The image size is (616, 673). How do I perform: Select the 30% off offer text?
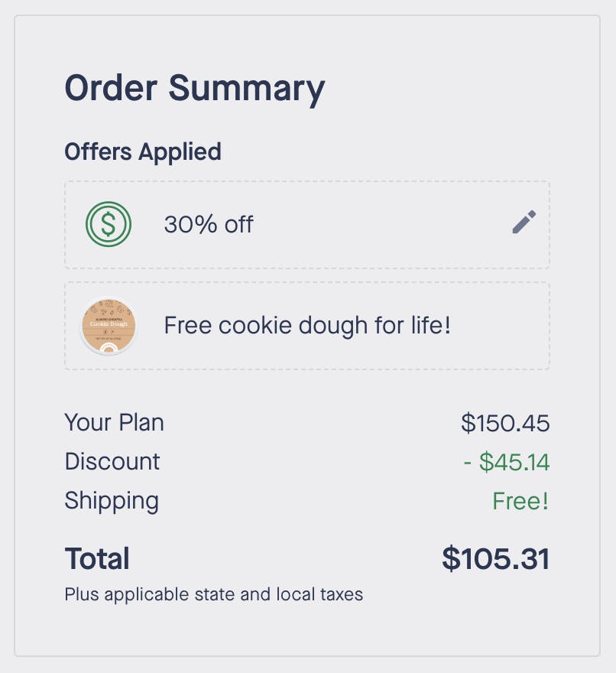point(209,224)
